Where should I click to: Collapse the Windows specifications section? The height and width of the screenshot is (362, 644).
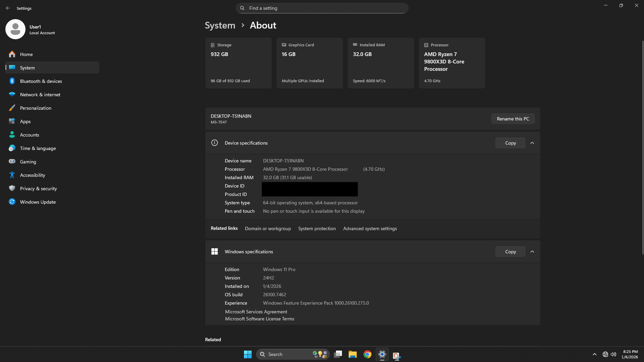tap(532, 252)
